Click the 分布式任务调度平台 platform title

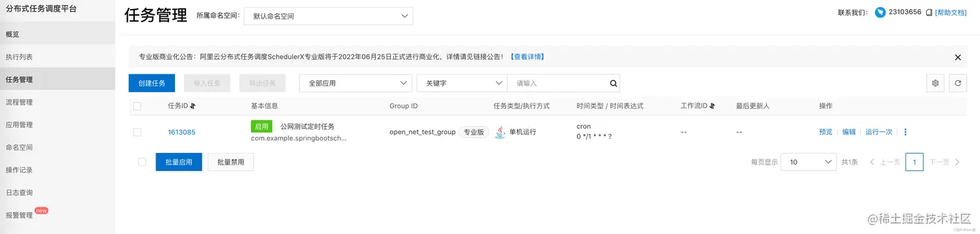pos(41,8)
